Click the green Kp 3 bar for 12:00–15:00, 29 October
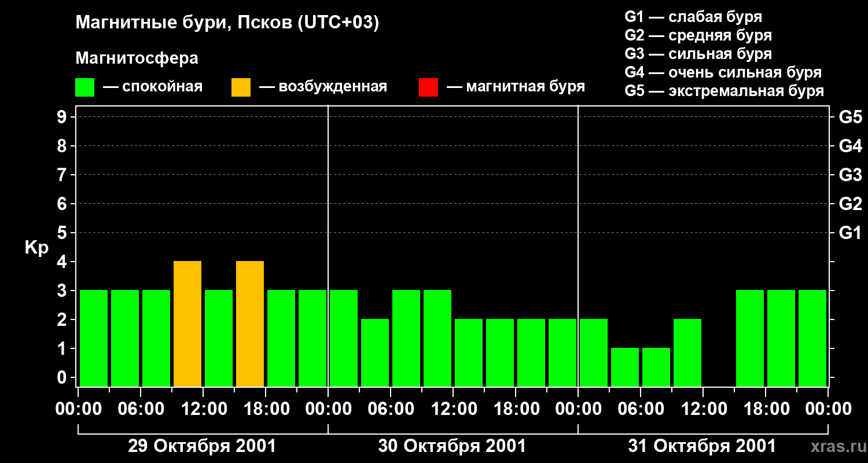The height and width of the screenshot is (463, 868). (x=219, y=338)
